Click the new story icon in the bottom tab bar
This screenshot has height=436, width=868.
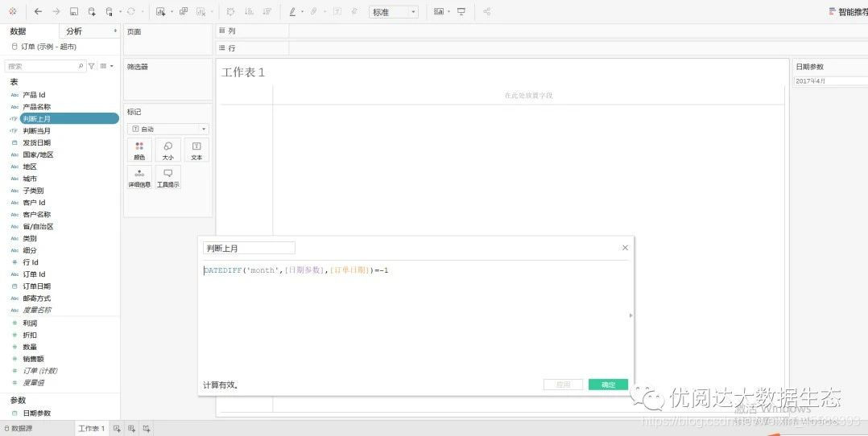pyautogui.click(x=147, y=428)
